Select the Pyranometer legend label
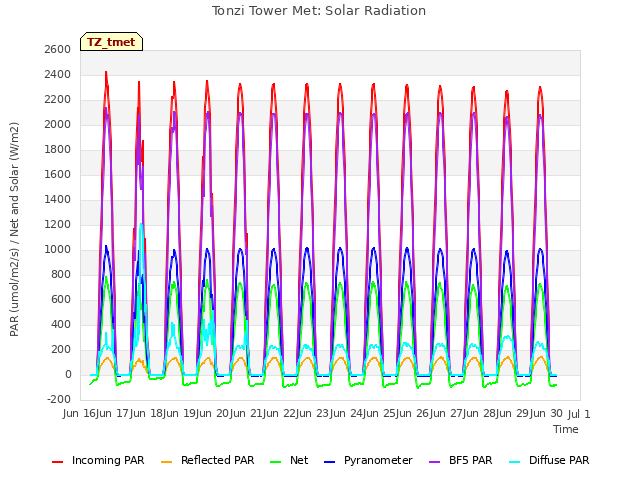 click(x=378, y=460)
